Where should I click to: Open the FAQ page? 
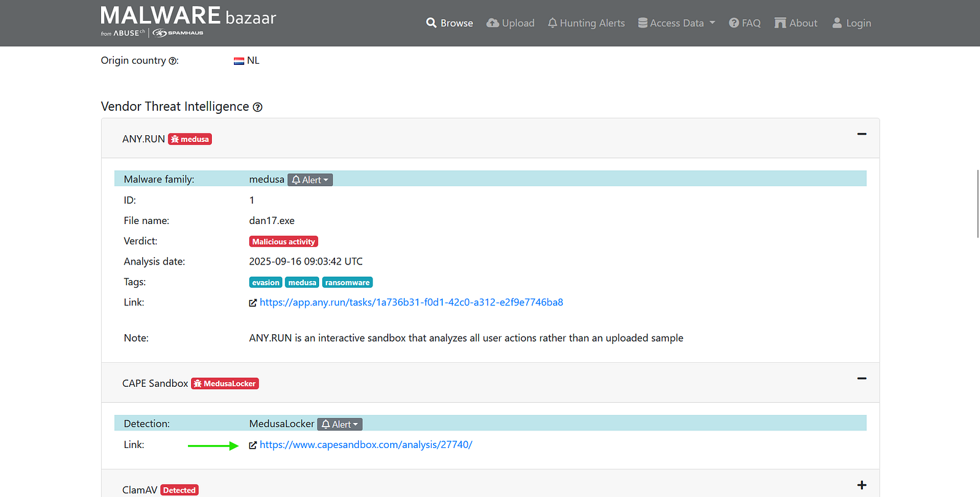pos(745,23)
